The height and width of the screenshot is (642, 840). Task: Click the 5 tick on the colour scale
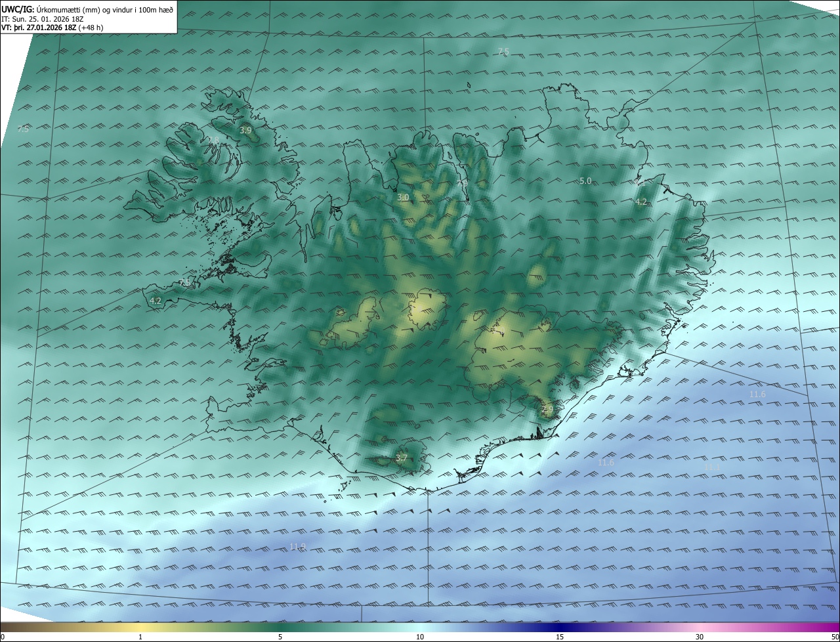coord(280,637)
